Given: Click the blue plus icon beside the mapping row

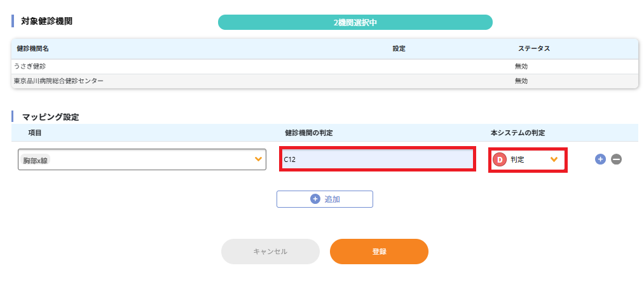Looking at the screenshot, I should pos(600,159).
